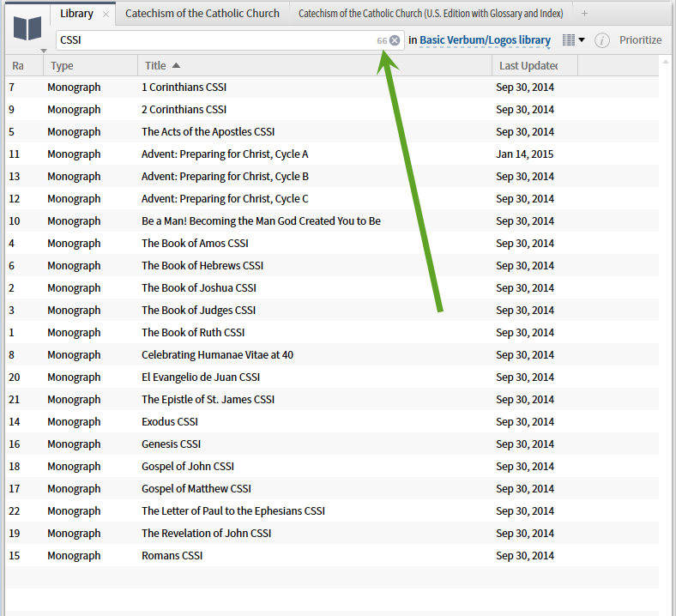The image size is (676, 616).
Task: Open the Library book icon menu
Action: [x=27, y=28]
